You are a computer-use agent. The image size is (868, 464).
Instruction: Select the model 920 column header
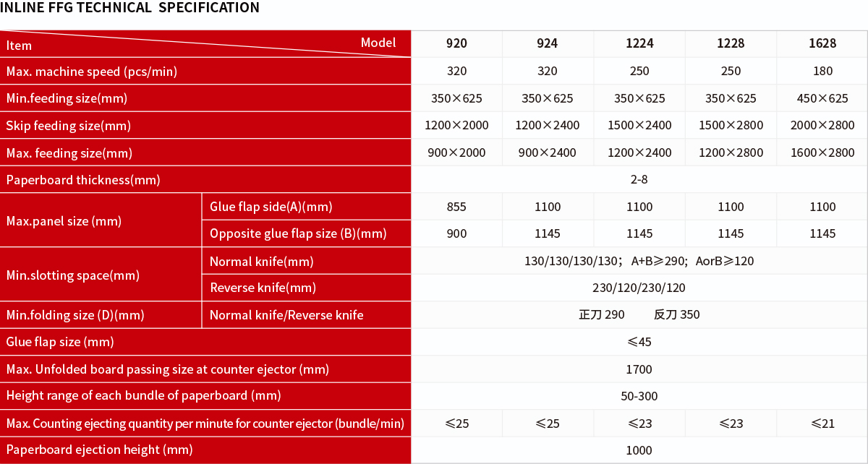456,43
